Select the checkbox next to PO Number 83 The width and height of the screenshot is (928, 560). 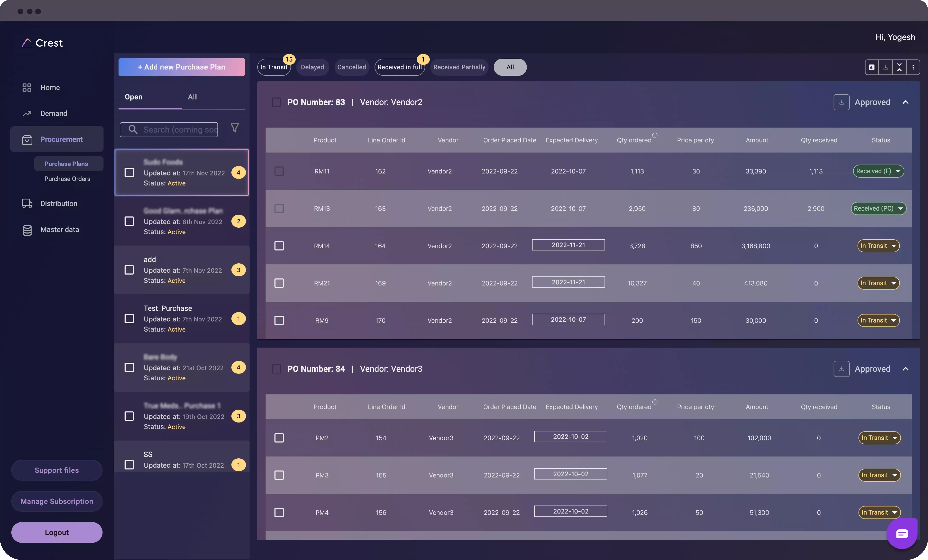click(276, 102)
